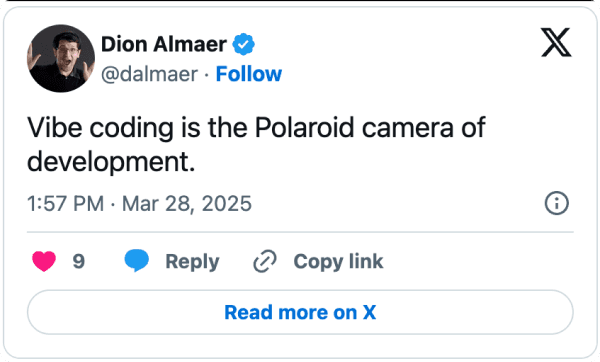Click the blue reply speech bubble icon
600x362 pixels.
[x=137, y=260]
